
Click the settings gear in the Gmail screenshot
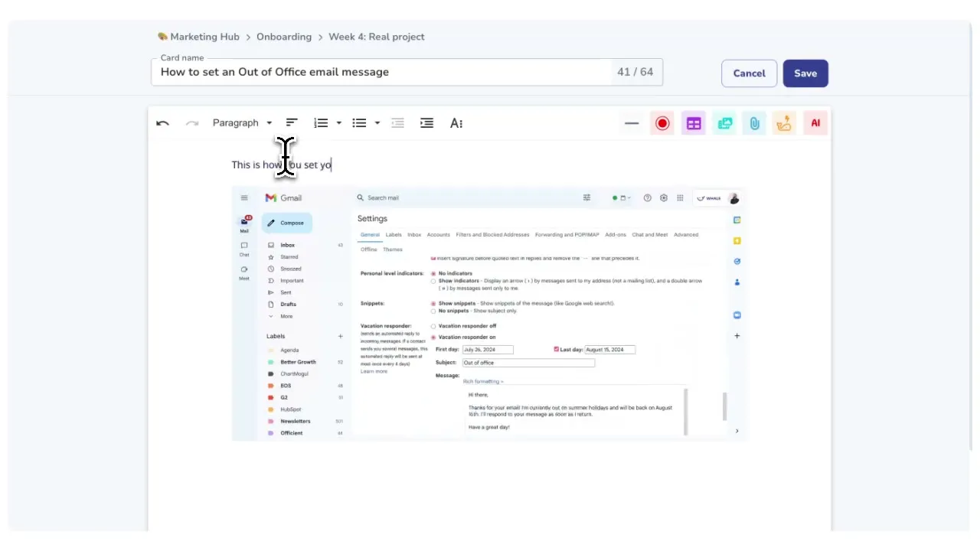tap(664, 197)
